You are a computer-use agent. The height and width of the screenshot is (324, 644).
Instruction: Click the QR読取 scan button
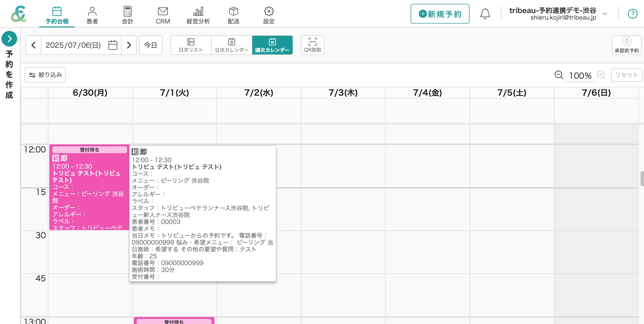[x=312, y=45]
